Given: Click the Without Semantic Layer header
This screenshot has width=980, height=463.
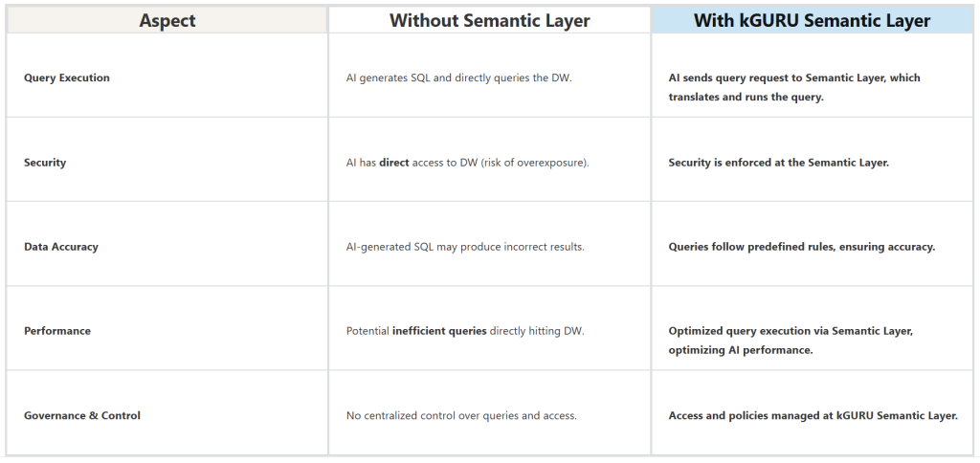Looking at the screenshot, I should click(x=489, y=20).
